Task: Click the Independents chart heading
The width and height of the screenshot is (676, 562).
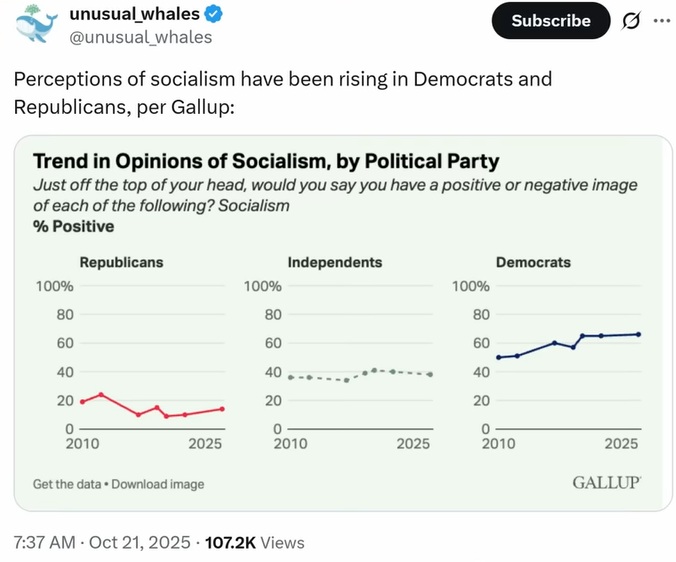Action: click(334, 262)
